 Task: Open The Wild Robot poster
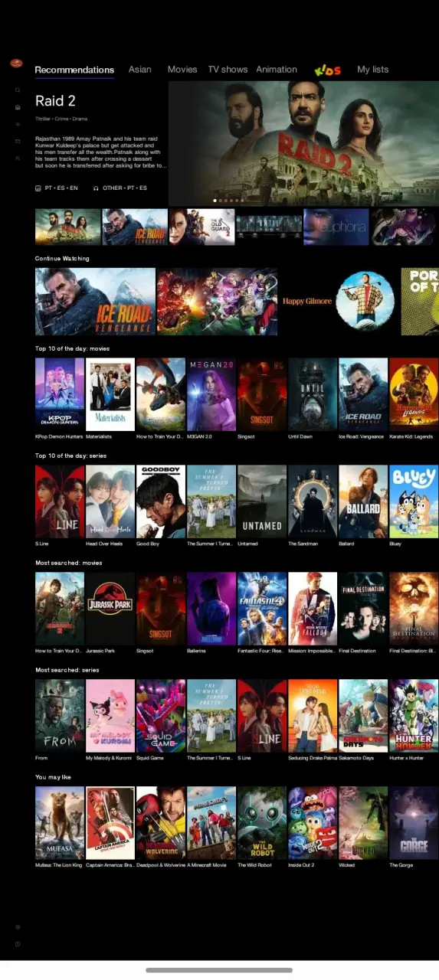pos(262,823)
